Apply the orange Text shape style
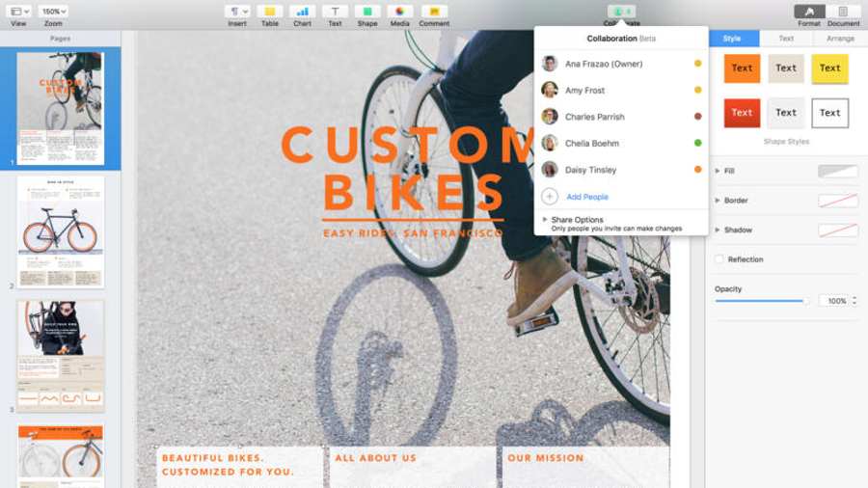 [742, 68]
